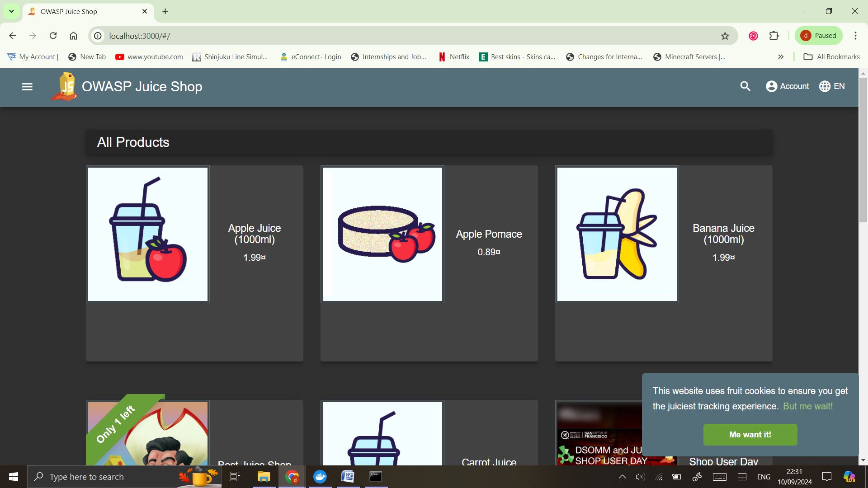Open the browser extensions puzzle icon

tap(774, 36)
